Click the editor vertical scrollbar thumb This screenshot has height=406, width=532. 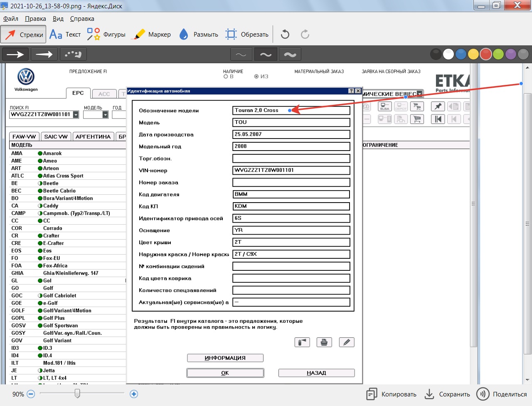click(527, 223)
